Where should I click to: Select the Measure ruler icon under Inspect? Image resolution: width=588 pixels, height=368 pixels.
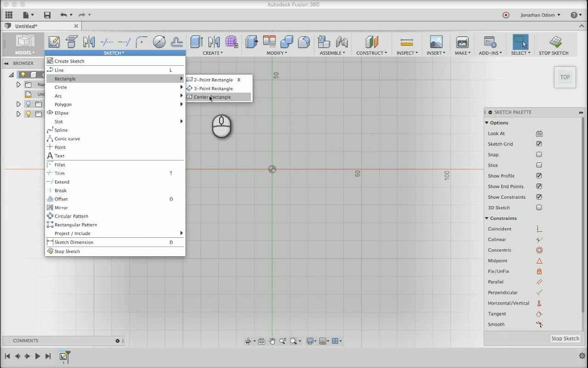[x=407, y=42]
